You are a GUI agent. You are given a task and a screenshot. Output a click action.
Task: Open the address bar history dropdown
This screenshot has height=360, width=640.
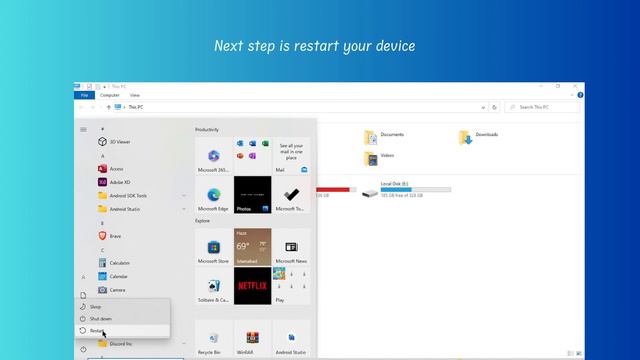click(483, 107)
